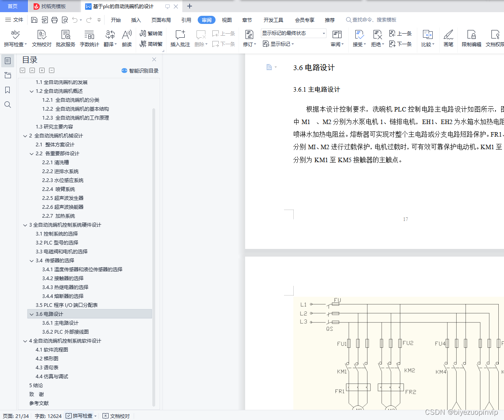This screenshot has height=420, width=504.
Task: Collapse chapter 3 硬件设计 node
Action: [25, 225]
